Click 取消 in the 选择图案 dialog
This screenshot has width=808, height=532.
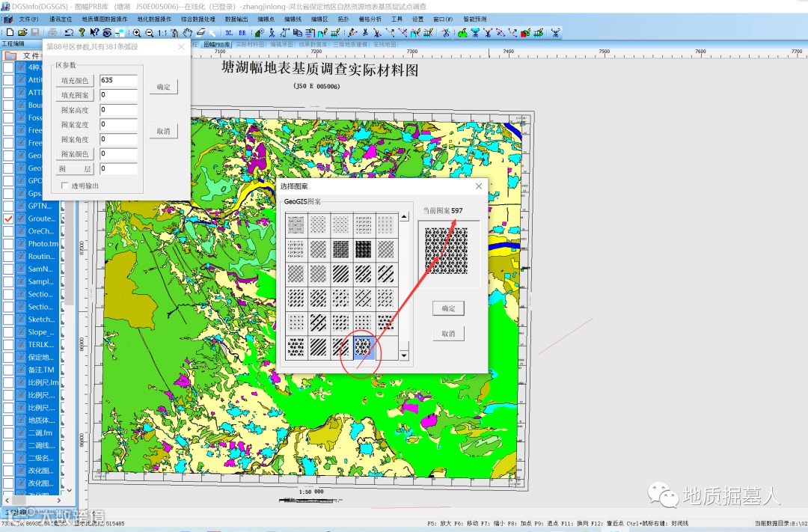[x=448, y=334]
